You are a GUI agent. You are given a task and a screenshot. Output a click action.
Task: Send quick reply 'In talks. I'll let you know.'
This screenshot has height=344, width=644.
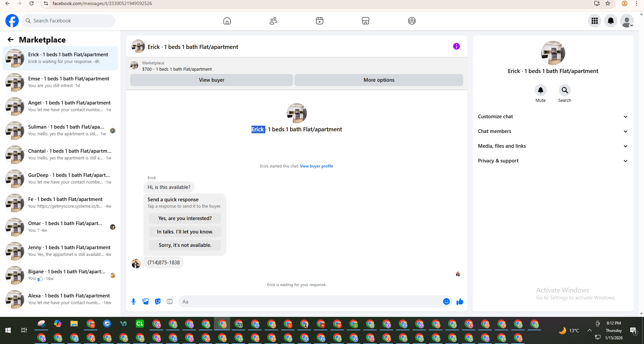[x=185, y=232]
